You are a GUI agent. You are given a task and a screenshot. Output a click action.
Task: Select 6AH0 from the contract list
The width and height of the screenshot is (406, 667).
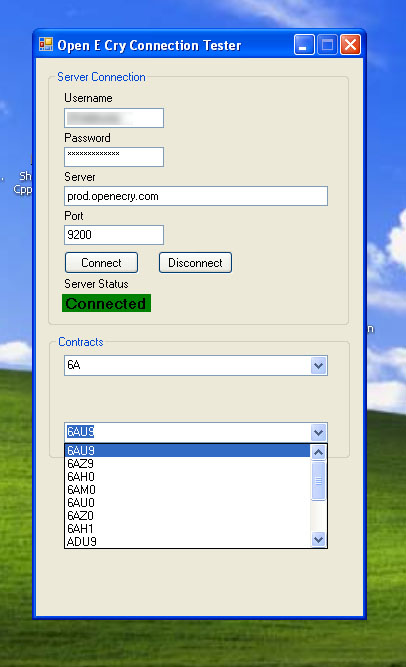tap(187, 476)
